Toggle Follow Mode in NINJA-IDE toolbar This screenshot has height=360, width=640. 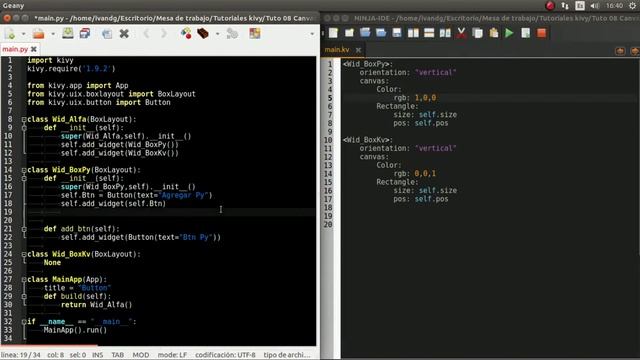point(445,33)
